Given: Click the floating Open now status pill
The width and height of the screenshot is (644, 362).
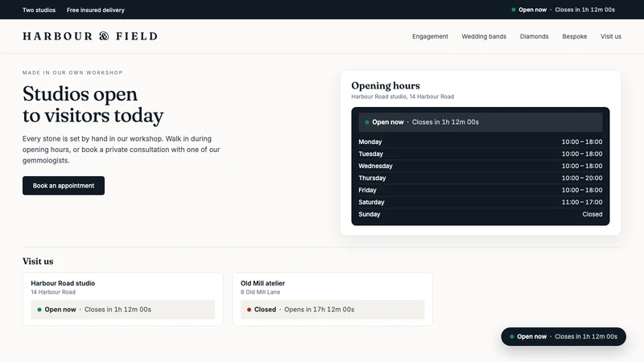Looking at the screenshot, I should coord(563,336).
